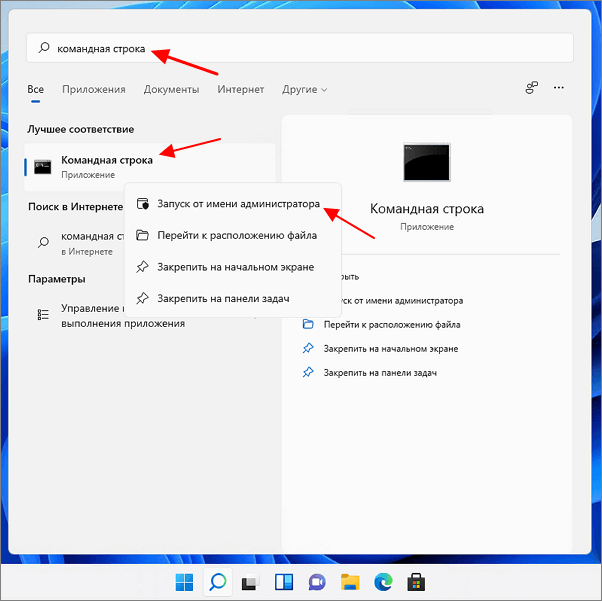
Task: Open the three-dots more options menu
Action: tap(559, 88)
